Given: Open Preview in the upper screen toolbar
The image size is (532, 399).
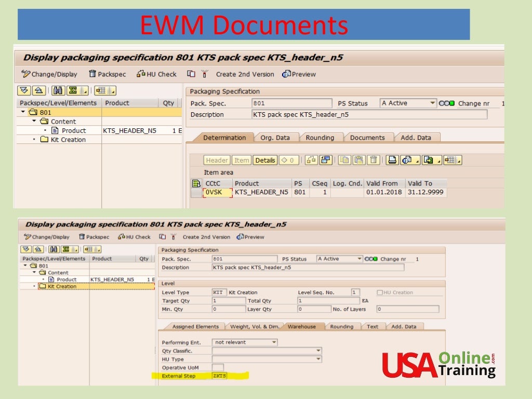Looking at the screenshot, I should [299, 74].
